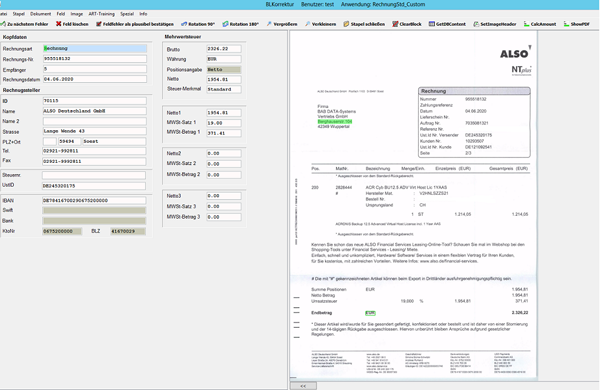This screenshot has height=390, width=600.
Task: Edit the Netto field under Mehrwertsteuer
Action: tap(224, 80)
